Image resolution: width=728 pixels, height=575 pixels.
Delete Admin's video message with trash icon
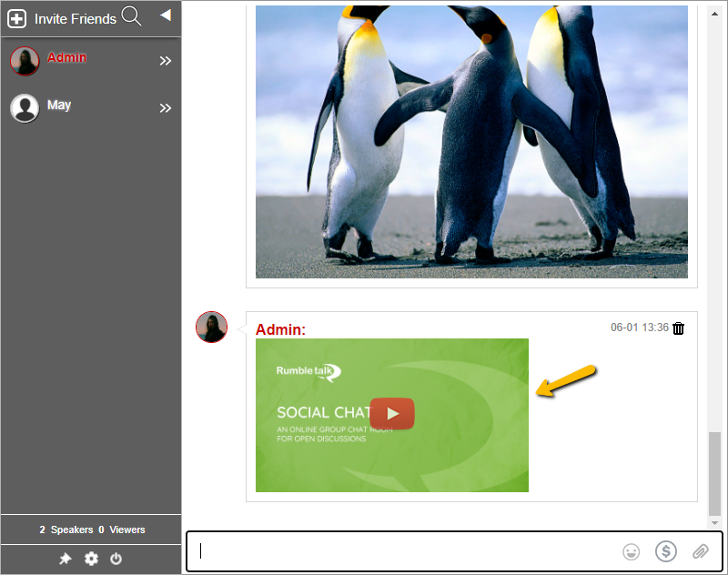pos(679,328)
